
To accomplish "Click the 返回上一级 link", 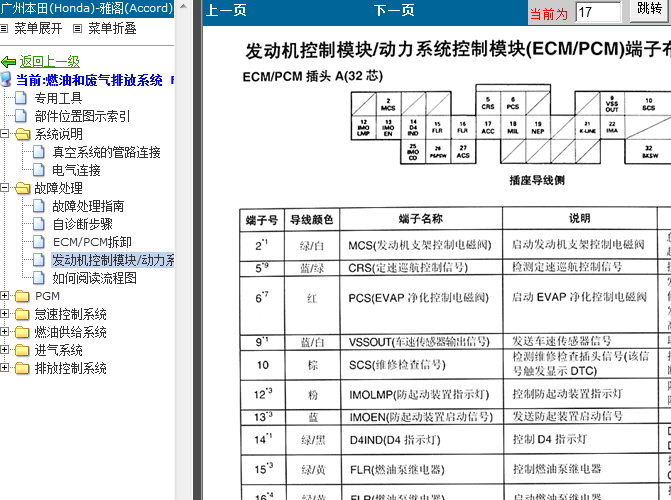I will [50, 62].
